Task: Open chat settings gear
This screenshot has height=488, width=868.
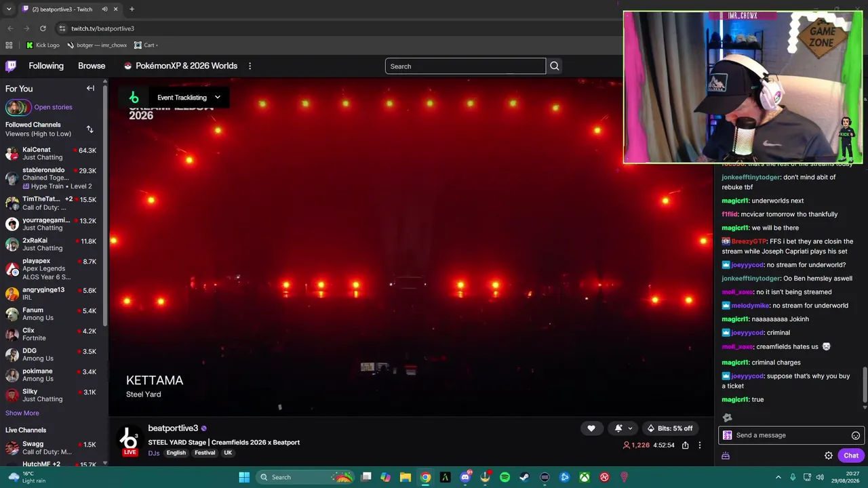Action: coord(829,455)
